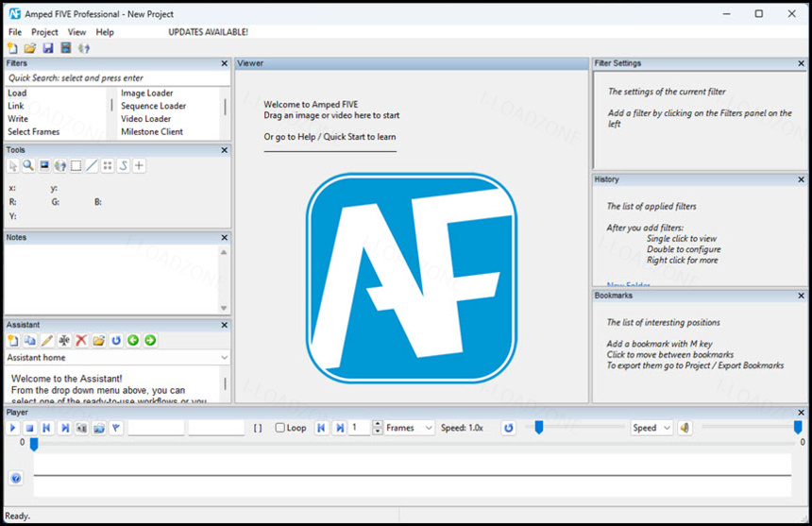
Task: Open the Speed dropdown in Player
Action: point(651,428)
